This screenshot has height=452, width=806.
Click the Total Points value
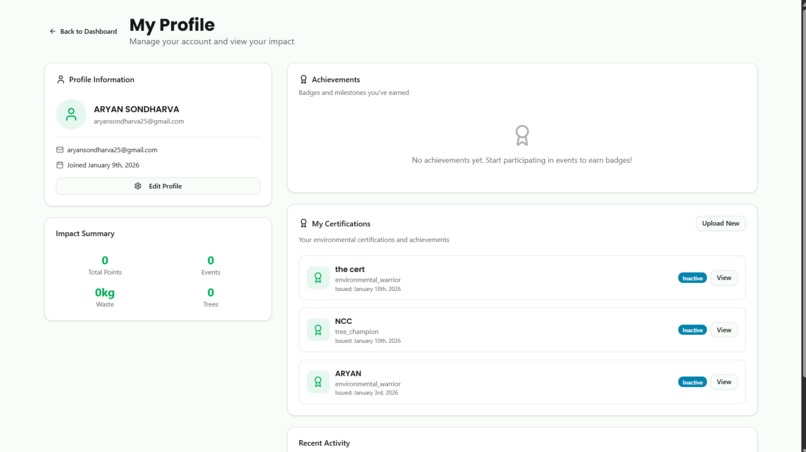pos(105,260)
